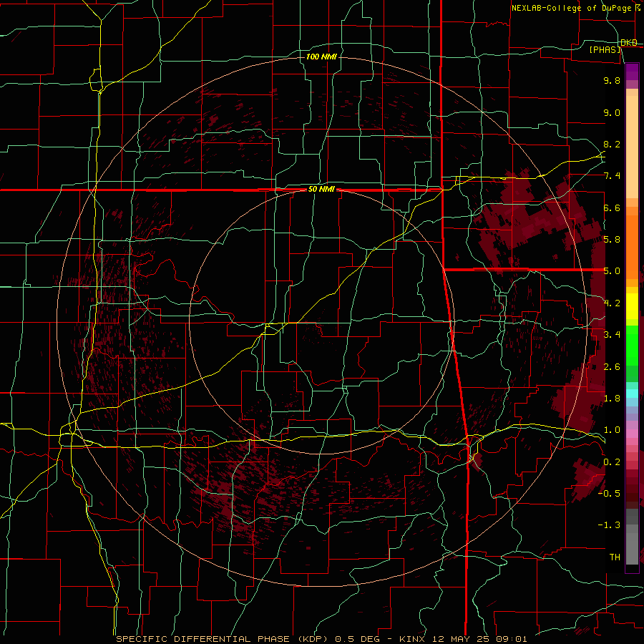Click the 100 NMI range ring label
Image resolution: width=644 pixels, height=644 pixels.
point(321,57)
